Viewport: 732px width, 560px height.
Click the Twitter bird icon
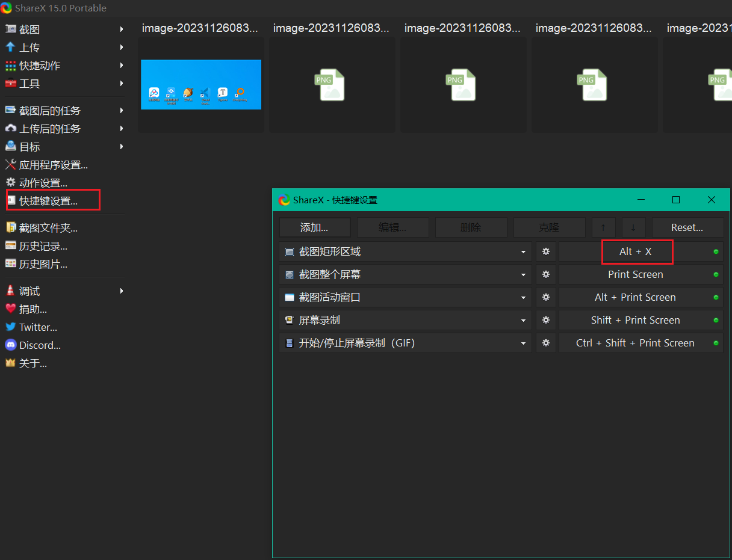point(10,327)
